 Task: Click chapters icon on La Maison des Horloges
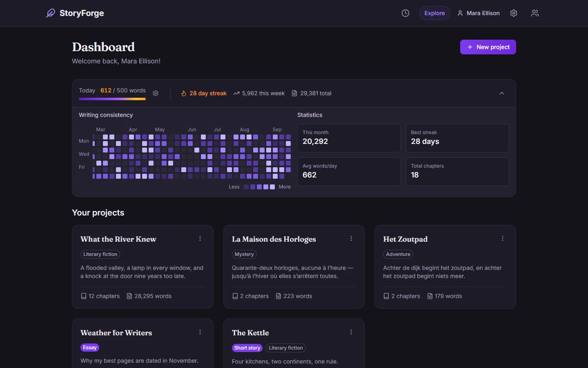click(235, 296)
